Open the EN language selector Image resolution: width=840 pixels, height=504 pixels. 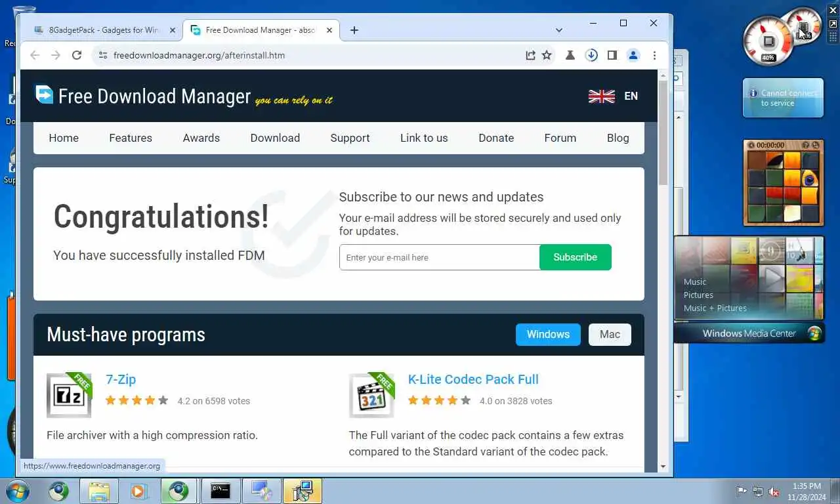point(613,96)
